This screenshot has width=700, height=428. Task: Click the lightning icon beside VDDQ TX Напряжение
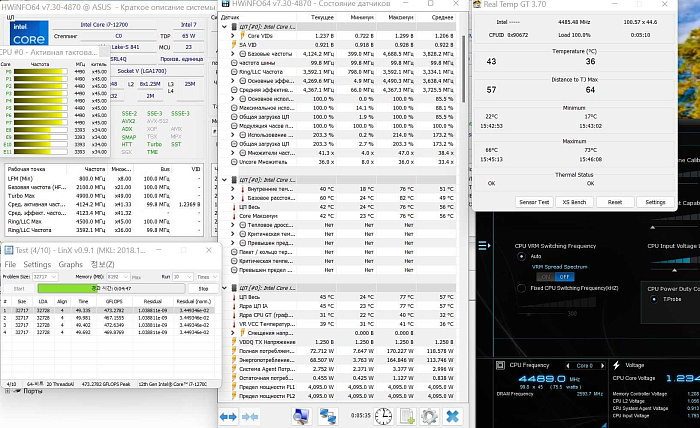pos(234,342)
